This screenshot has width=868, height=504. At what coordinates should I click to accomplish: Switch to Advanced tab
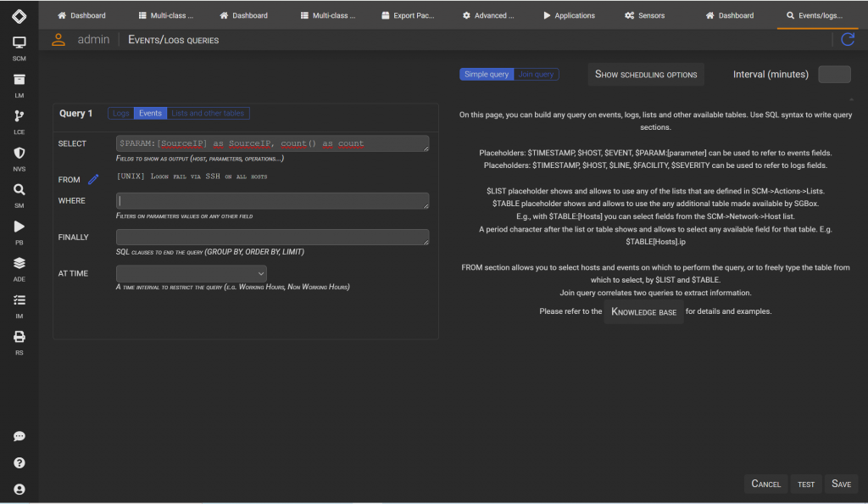point(488,15)
